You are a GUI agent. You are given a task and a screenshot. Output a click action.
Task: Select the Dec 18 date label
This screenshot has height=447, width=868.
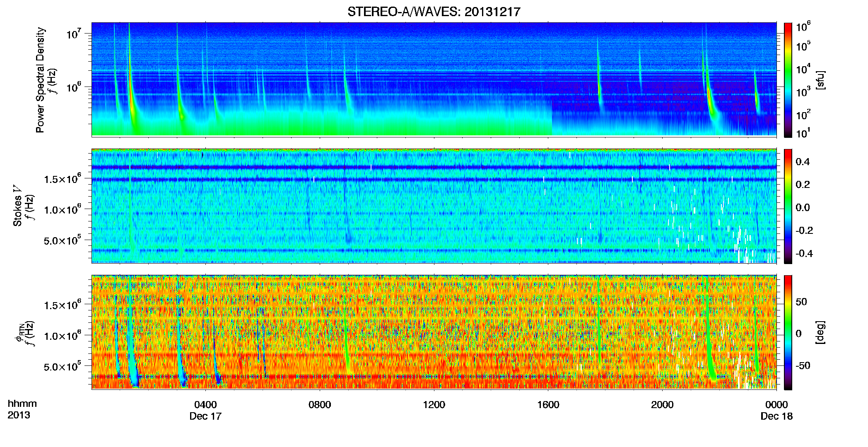click(x=776, y=416)
